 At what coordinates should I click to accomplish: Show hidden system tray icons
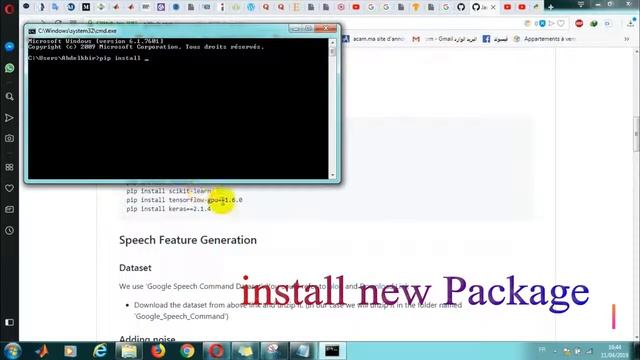[x=555, y=351]
